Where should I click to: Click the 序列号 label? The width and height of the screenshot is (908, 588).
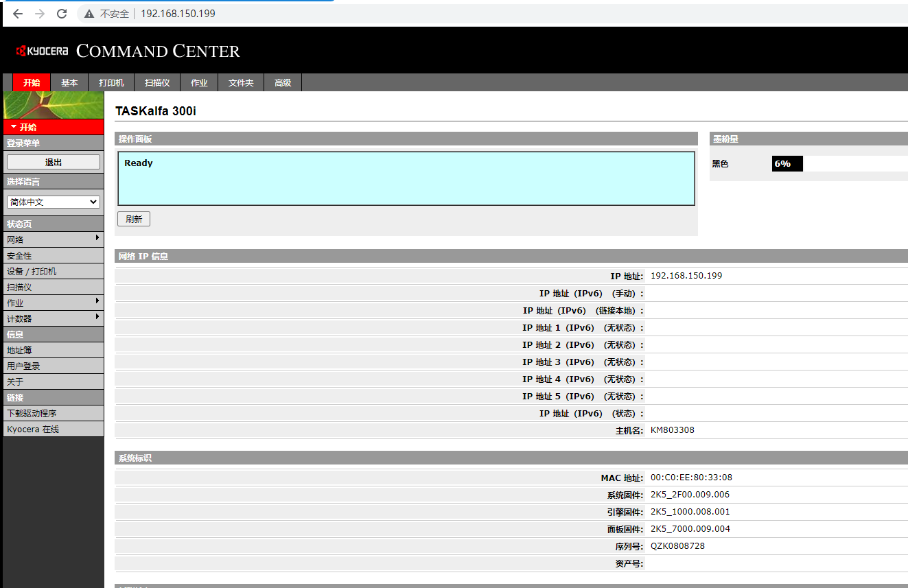click(630, 547)
